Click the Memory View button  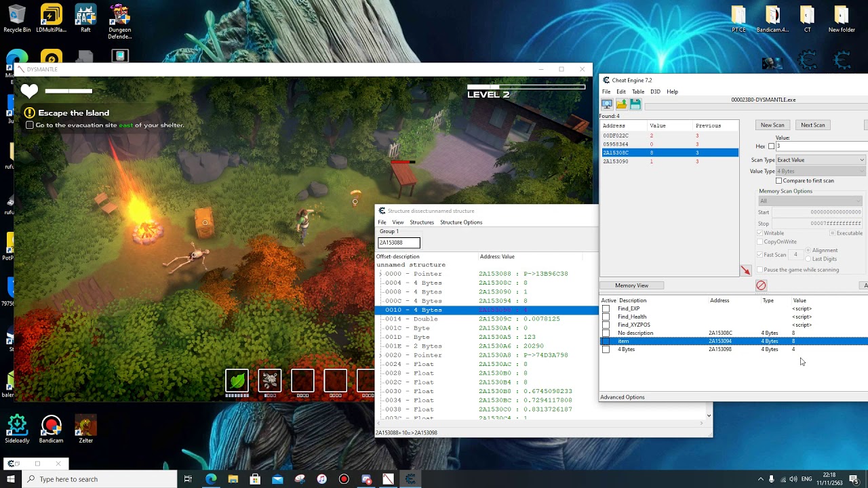(631, 285)
